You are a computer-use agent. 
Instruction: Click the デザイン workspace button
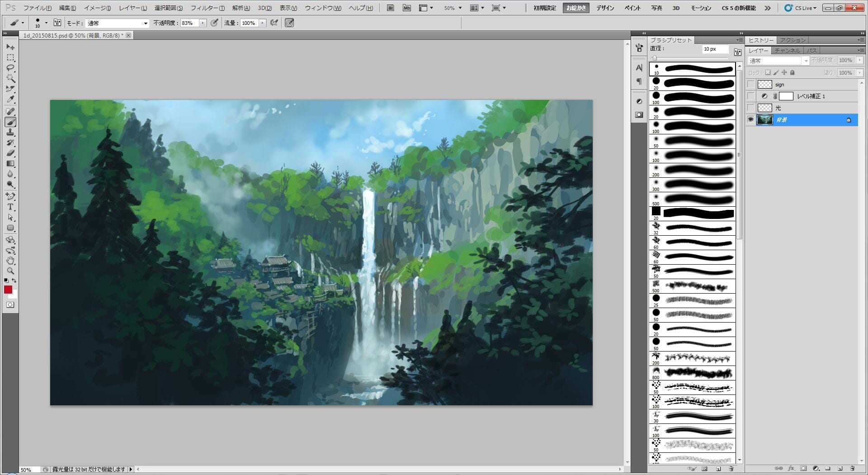click(x=605, y=8)
